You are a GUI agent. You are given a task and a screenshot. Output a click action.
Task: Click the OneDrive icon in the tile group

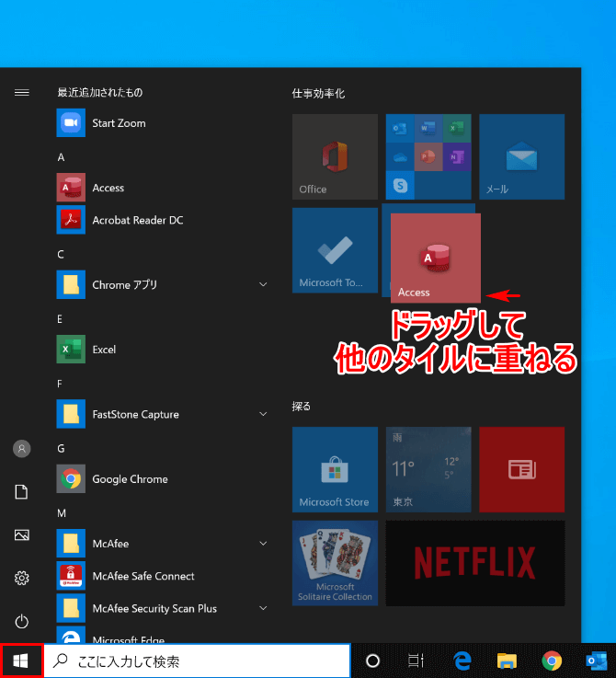tap(400, 157)
